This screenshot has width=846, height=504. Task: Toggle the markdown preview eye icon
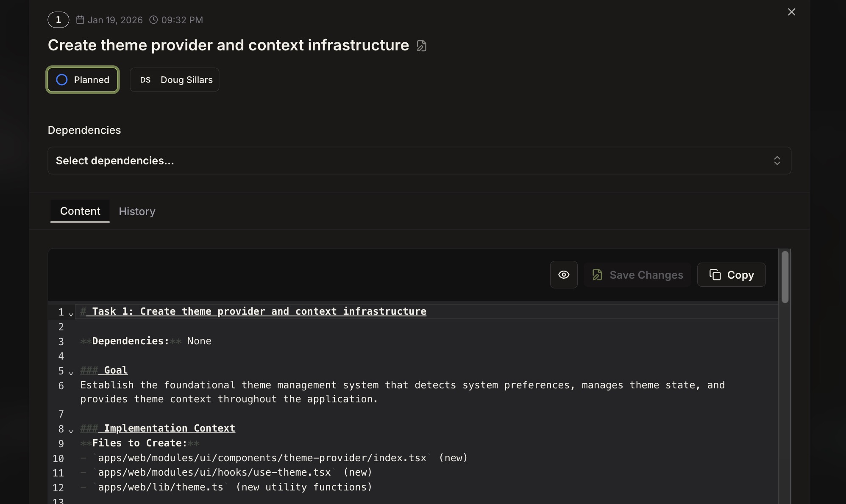[564, 274]
